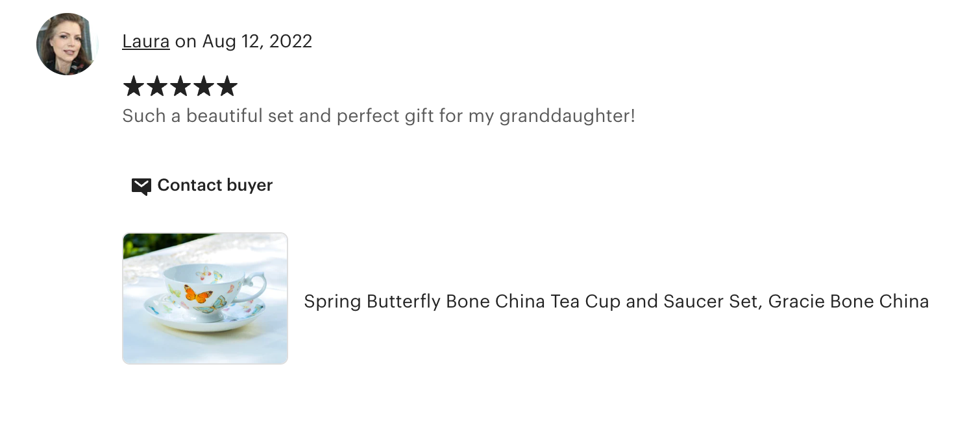The width and height of the screenshot is (980, 423).
Task: Open the tea cup product thumbnail
Action: click(x=205, y=298)
